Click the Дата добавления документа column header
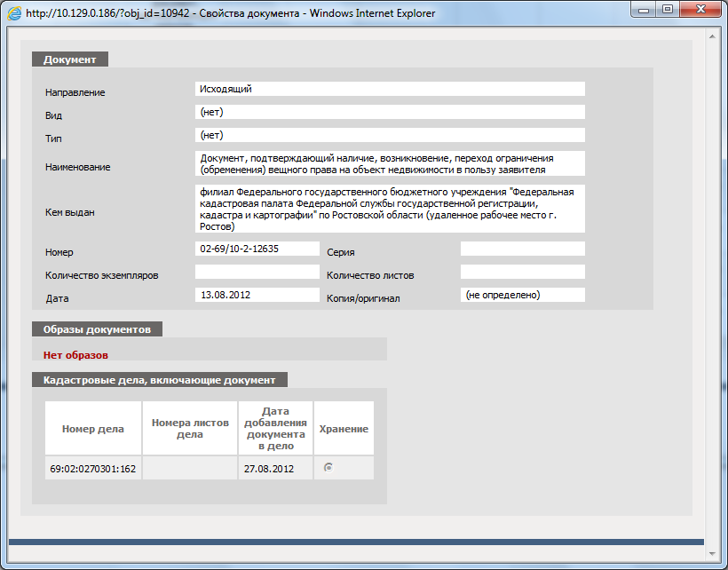 click(x=276, y=429)
